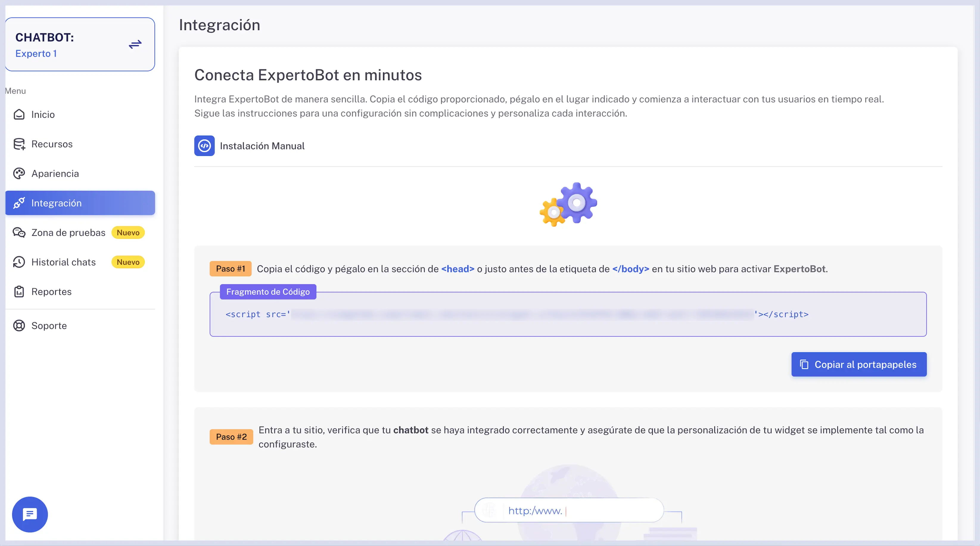Click the Inicio house icon
Viewport: 980px width, 546px height.
[19, 114]
